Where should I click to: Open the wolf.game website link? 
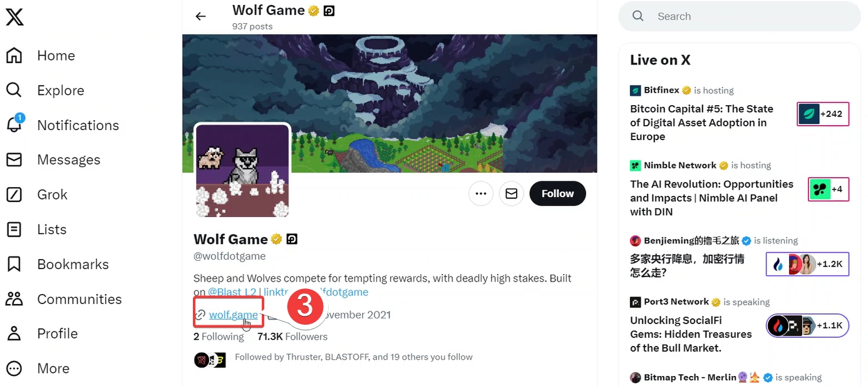pyautogui.click(x=233, y=315)
